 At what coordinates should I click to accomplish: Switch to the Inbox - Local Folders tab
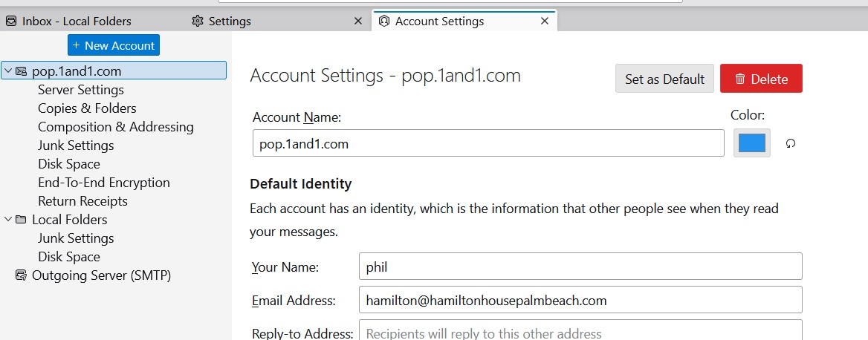pyautogui.click(x=77, y=21)
